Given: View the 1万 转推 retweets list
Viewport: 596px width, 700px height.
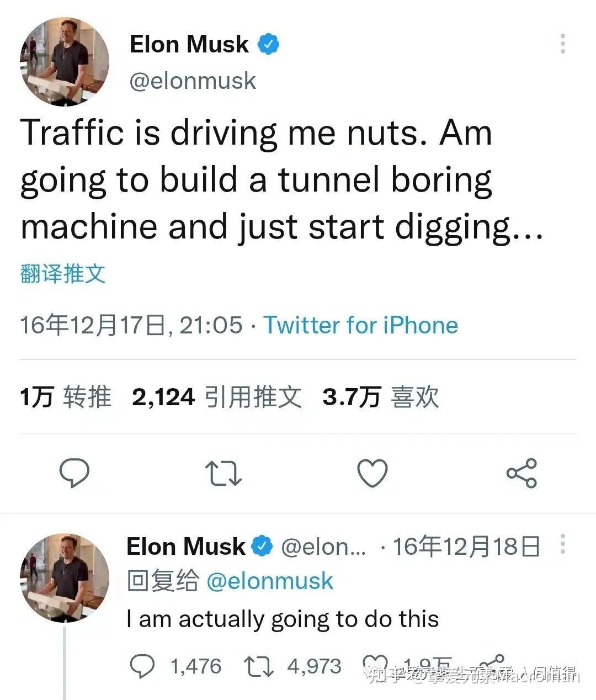Looking at the screenshot, I should click(66, 397).
